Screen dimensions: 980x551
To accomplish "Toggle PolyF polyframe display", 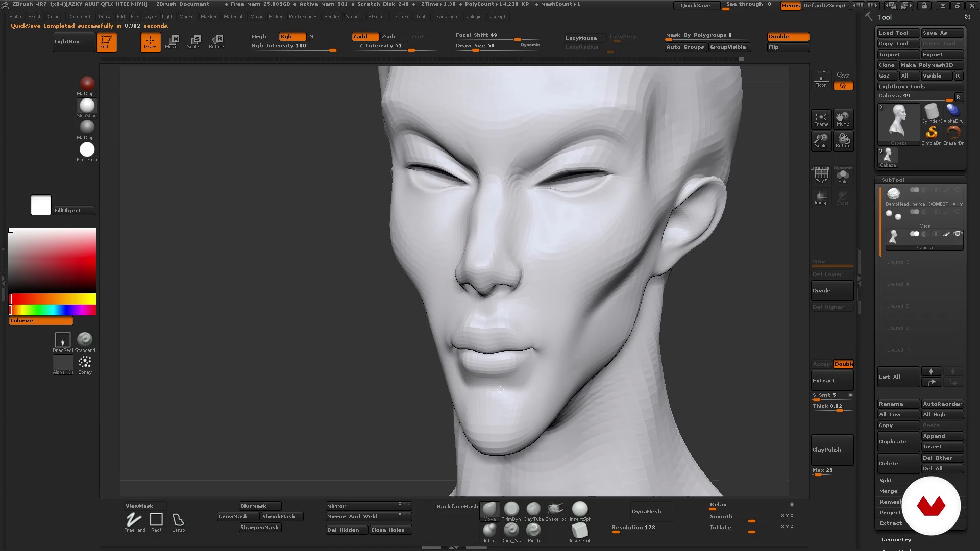I will pos(821,175).
